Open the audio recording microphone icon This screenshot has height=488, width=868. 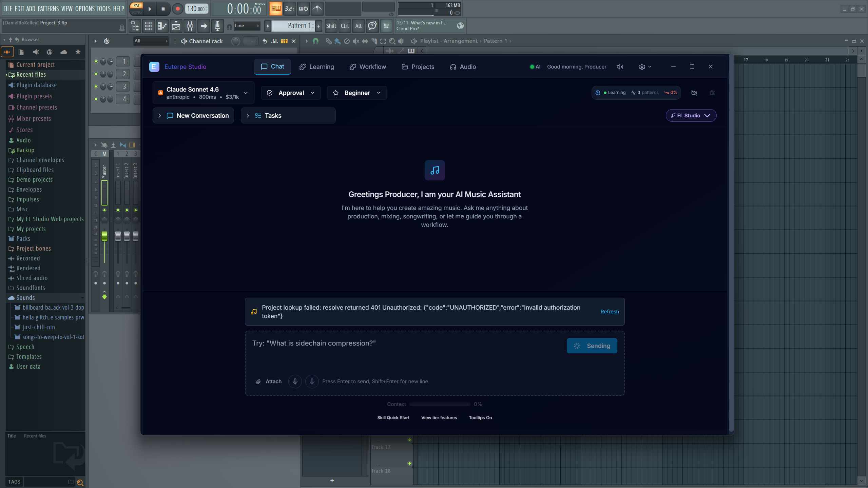click(x=217, y=26)
